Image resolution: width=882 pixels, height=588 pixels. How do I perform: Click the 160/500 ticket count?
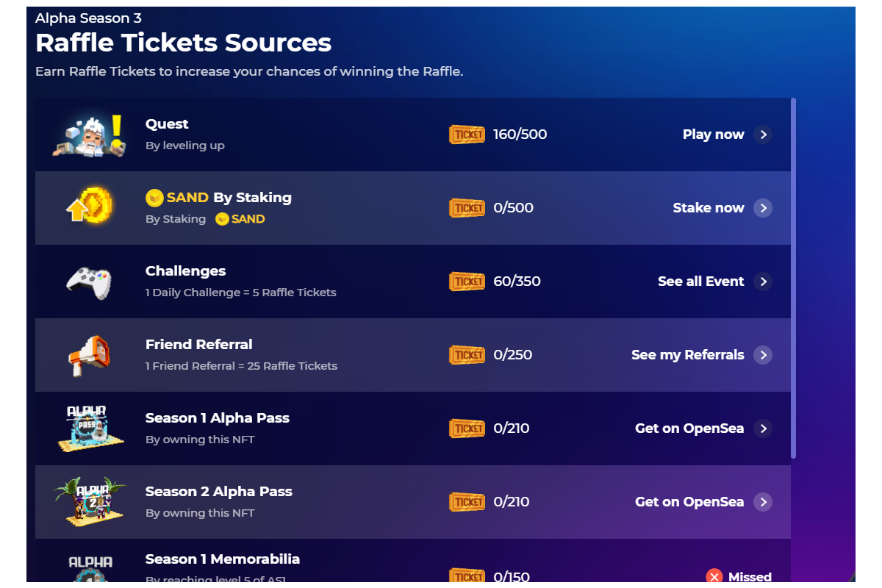point(520,135)
